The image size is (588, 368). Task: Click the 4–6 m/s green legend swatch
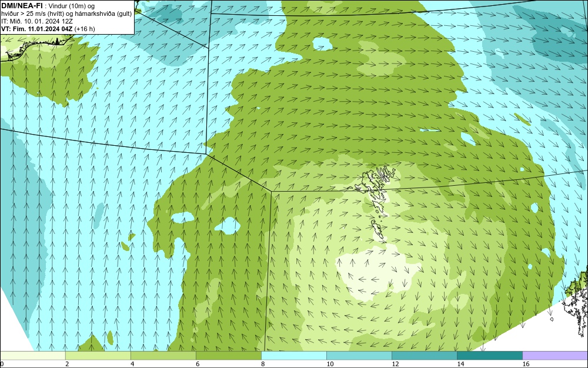(x=163, y=356)
